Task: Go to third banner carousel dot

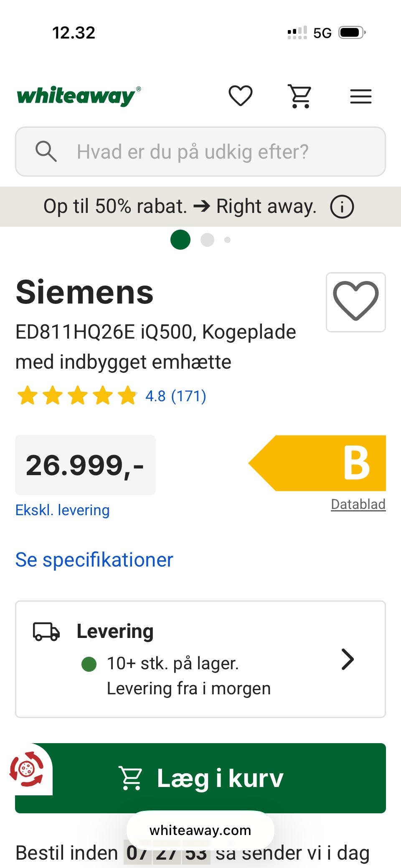Action: [x=227, y=240]
